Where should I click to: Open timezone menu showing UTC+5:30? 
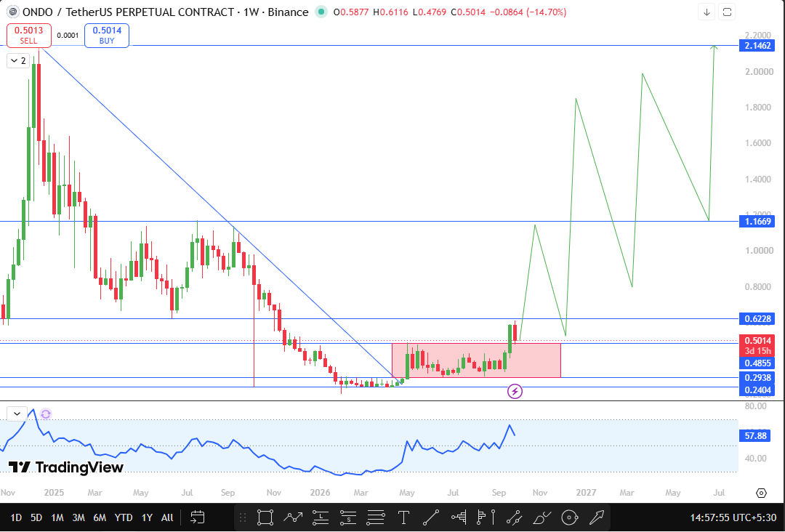point(733,517)
